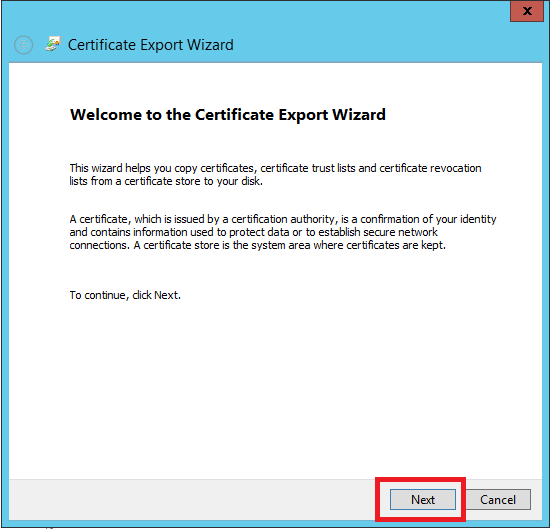Select the "Welcome to the Certificate Export Wizard" heading
The image size is (556, 529).
(228, 115)
